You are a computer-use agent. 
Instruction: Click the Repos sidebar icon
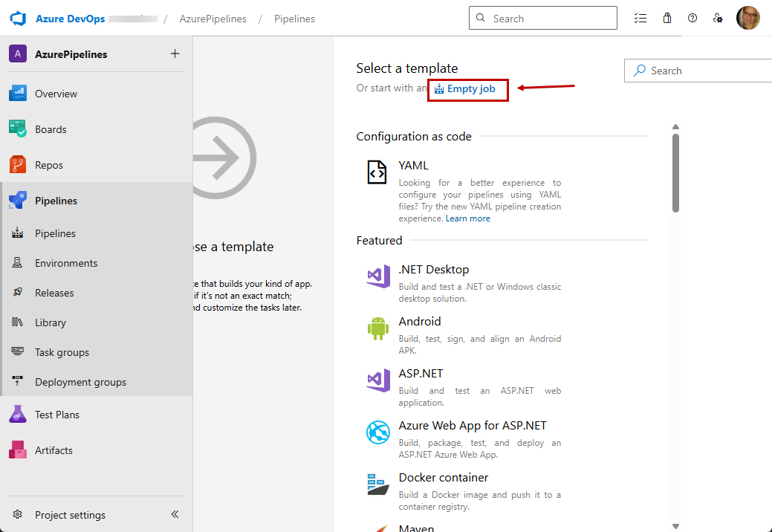click(18, 164)
